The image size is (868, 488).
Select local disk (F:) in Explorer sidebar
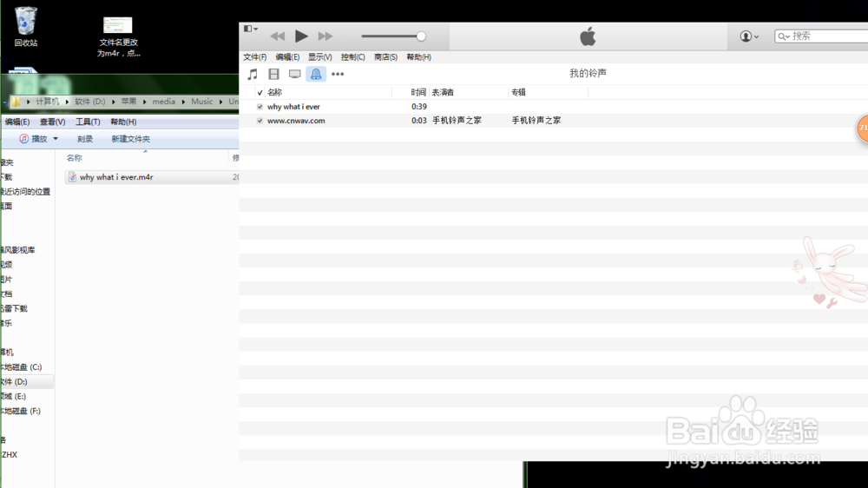coord(21,411)
